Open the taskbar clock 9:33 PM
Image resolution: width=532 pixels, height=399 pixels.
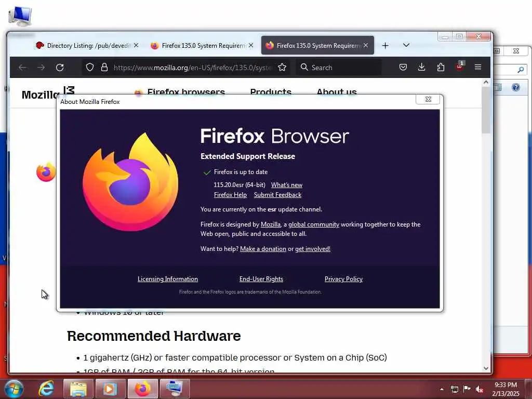coord(506,389)
